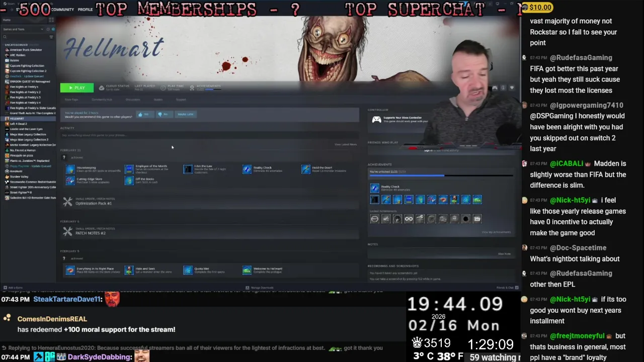Click the green PLAY button
Viewport: 644px width, 362px height.
coord(76,88)
